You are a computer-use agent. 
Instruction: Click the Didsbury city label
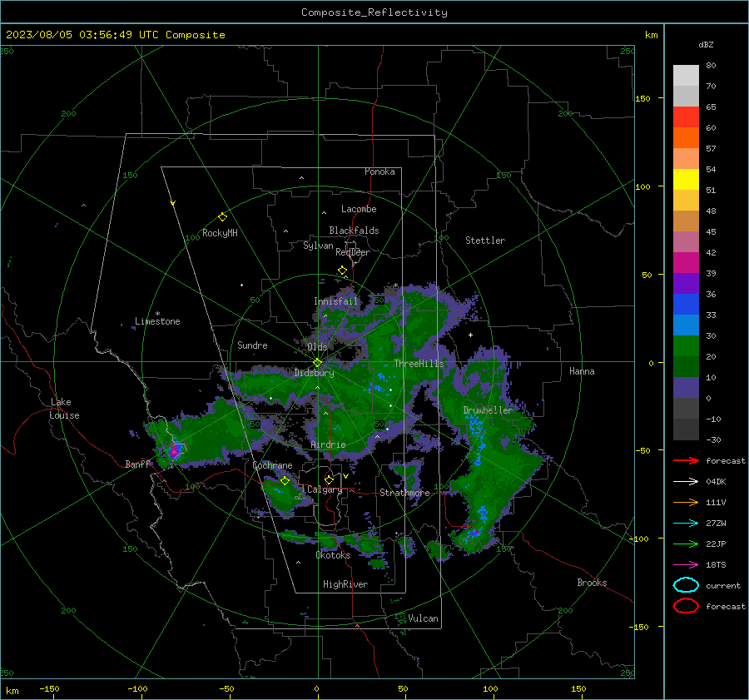(x=314, y=373)
